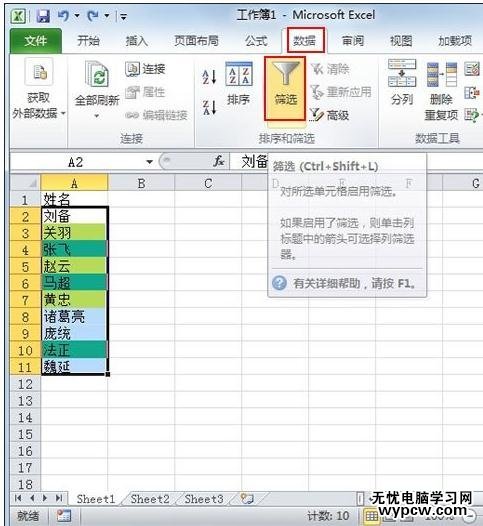Select column C header

pyautogui.click(x=208, y=183)
